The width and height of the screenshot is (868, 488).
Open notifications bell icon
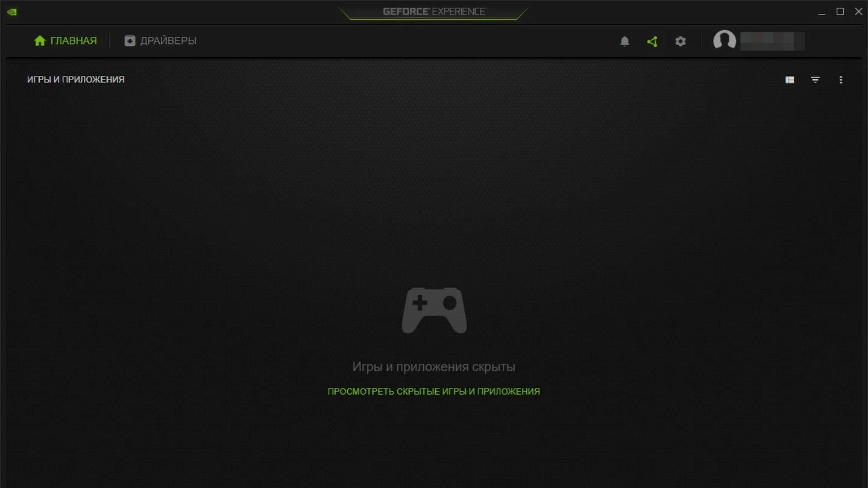point(624,42)
